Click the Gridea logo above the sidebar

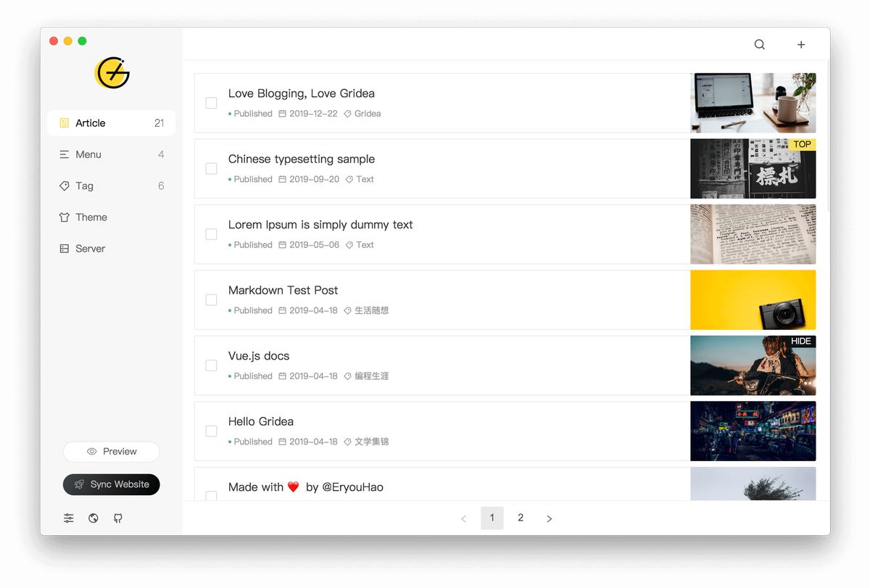(111, 73)
